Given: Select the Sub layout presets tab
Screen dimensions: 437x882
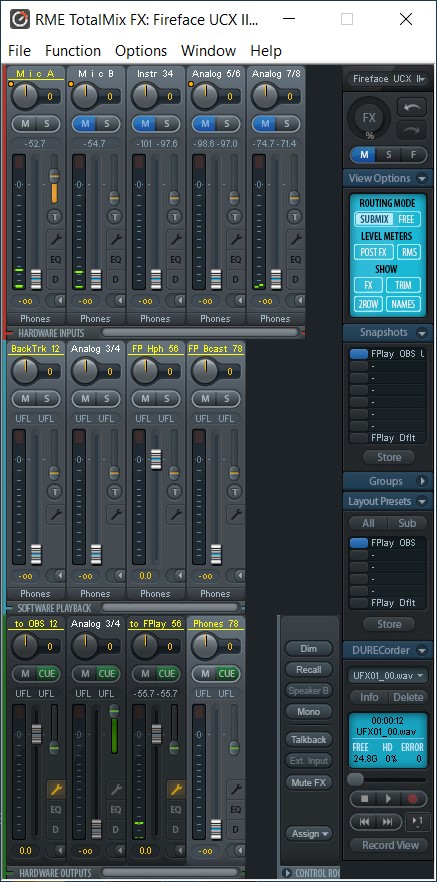Looking at the screenshot, I should pos(407,523).
